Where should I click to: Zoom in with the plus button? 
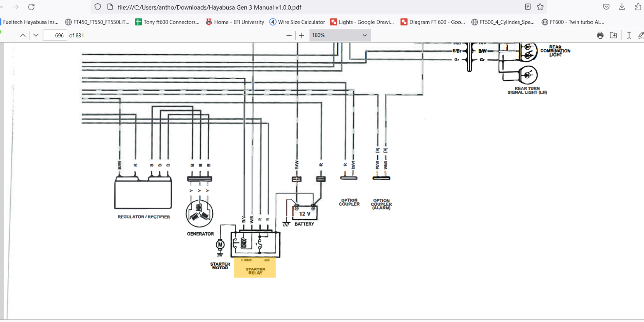(302, 35)
